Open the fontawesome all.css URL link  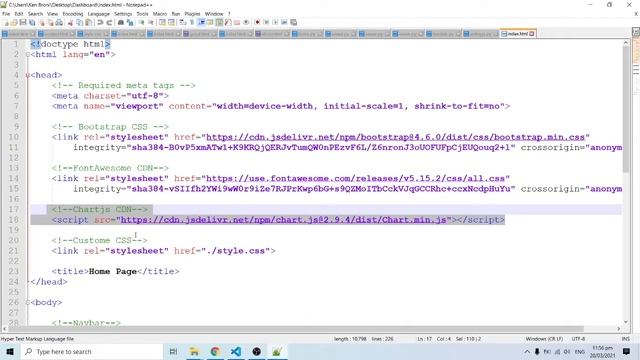356,178
